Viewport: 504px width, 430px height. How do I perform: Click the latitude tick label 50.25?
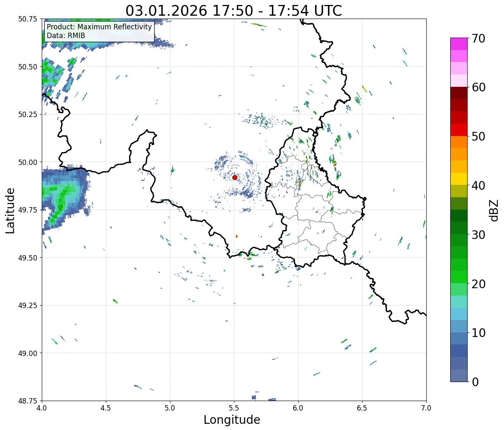point(28,115)
